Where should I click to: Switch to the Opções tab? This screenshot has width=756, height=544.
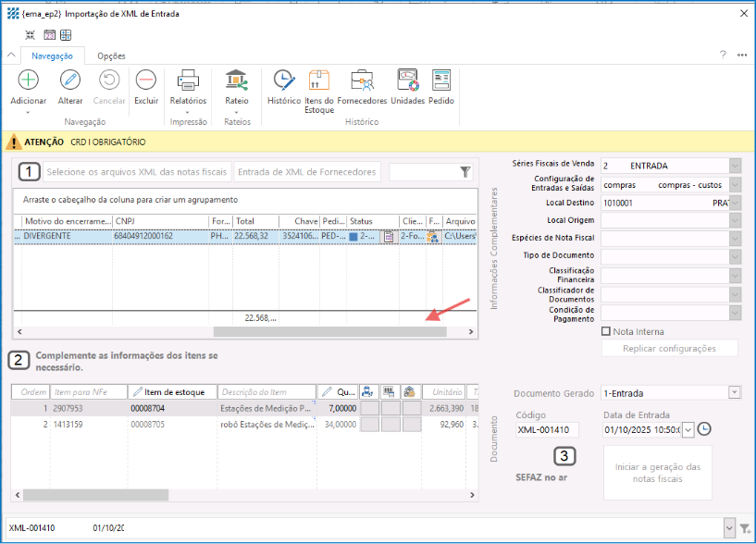pos(112,56)
